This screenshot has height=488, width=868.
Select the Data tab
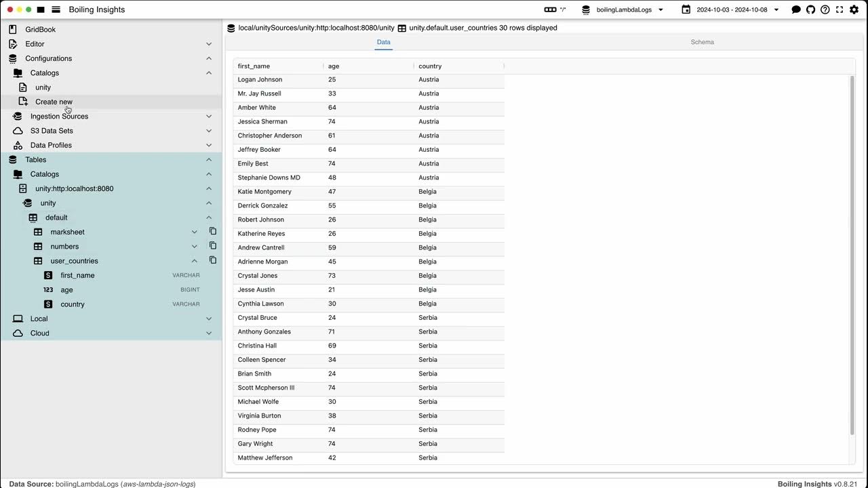[383, 41]
